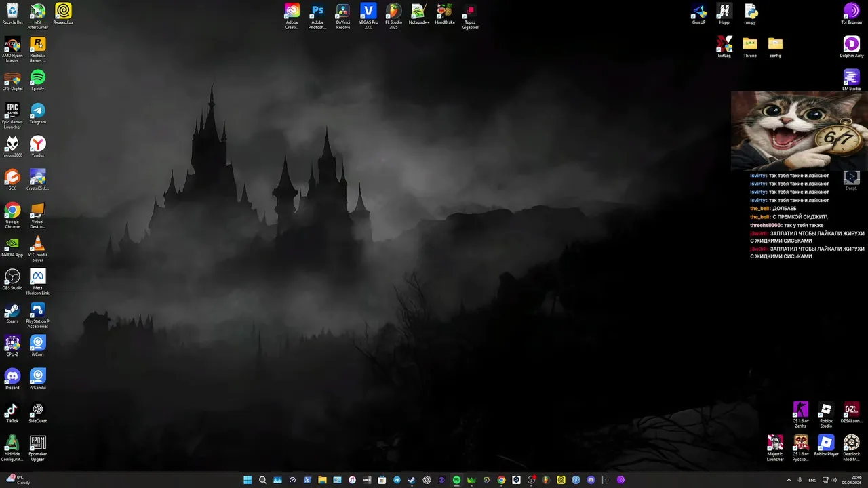
Task: Select the Epic Games Launcher icon
Action: pyautogui.click(x=12, y=116)
